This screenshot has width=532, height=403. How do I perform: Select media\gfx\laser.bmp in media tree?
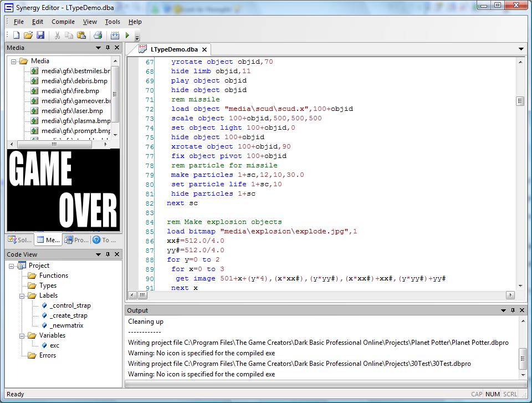coord(72,111)
